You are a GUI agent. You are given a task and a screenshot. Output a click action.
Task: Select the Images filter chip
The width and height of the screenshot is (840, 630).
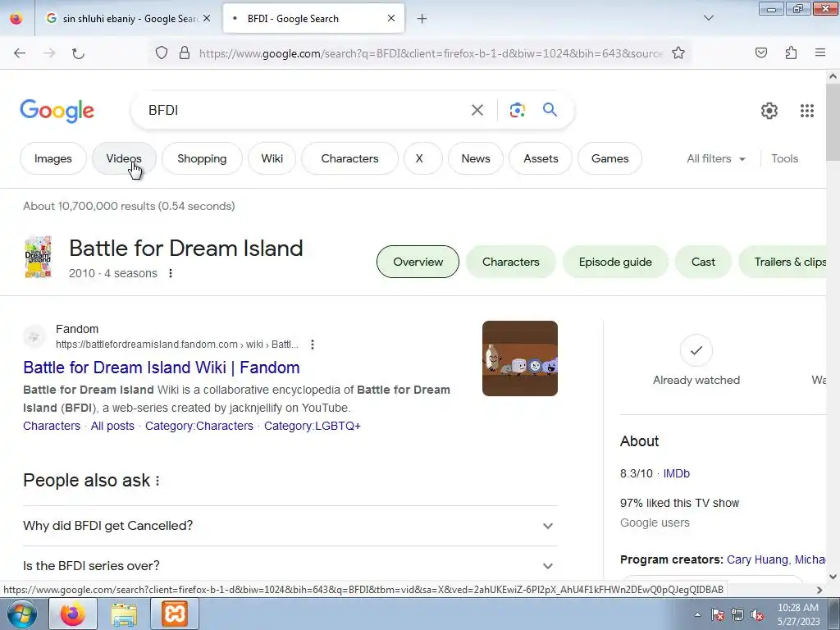(x=53, y=158)
